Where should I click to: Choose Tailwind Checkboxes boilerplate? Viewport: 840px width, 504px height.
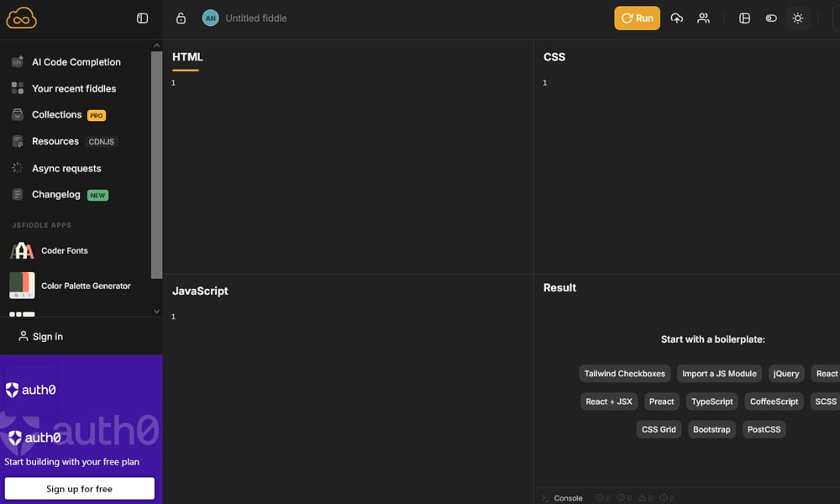click(x=625, y=374)
